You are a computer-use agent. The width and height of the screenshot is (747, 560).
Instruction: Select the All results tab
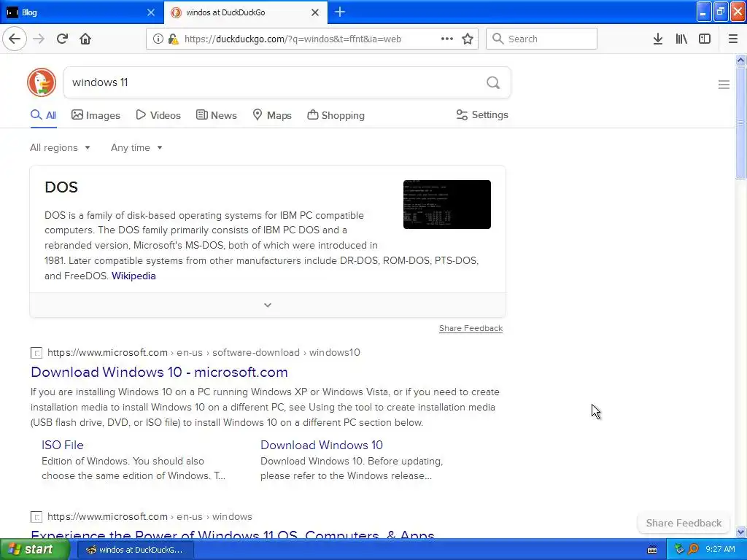click(43, 115)
